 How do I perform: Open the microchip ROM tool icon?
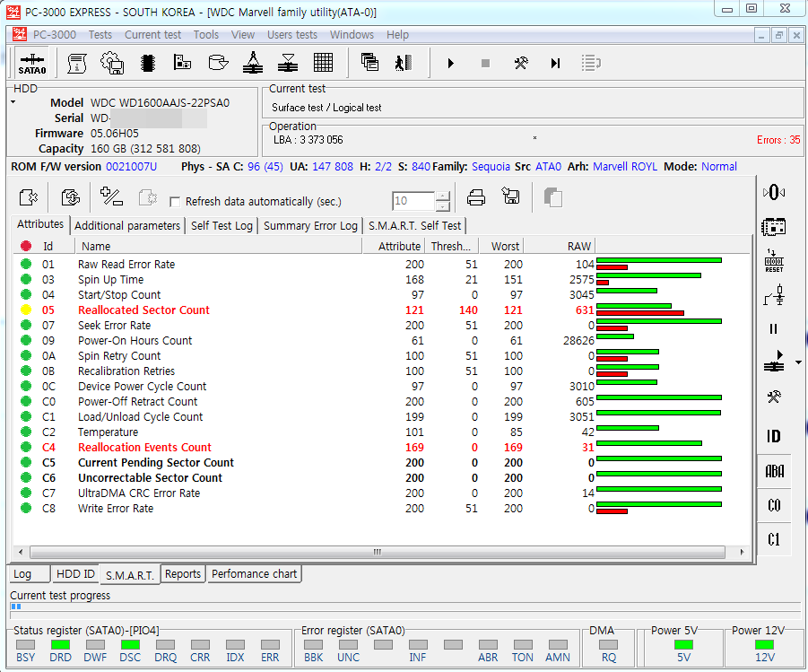[x=148, y=63]
